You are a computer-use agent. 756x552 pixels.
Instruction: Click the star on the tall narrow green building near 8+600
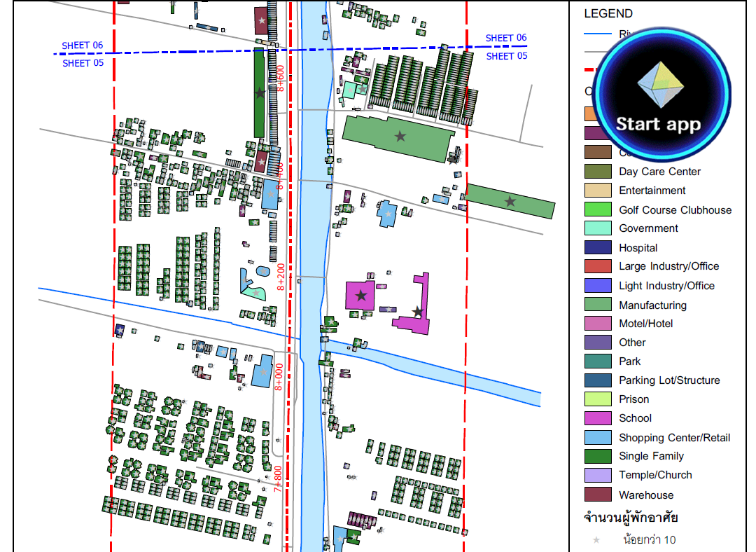[x=260, y=92]
